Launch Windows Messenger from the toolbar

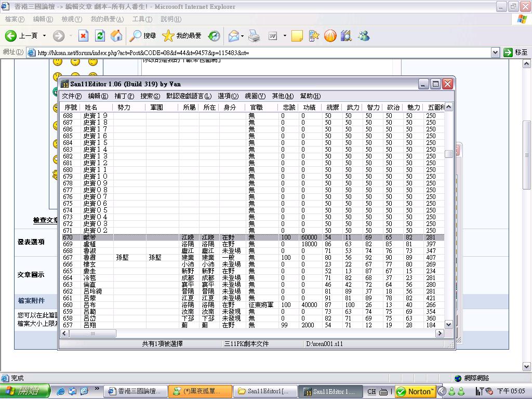click(364, 36)
